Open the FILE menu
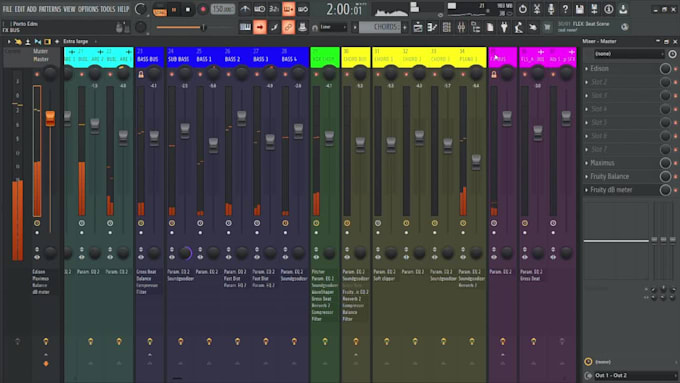The image size is (680, 383). tap(7, 9)
